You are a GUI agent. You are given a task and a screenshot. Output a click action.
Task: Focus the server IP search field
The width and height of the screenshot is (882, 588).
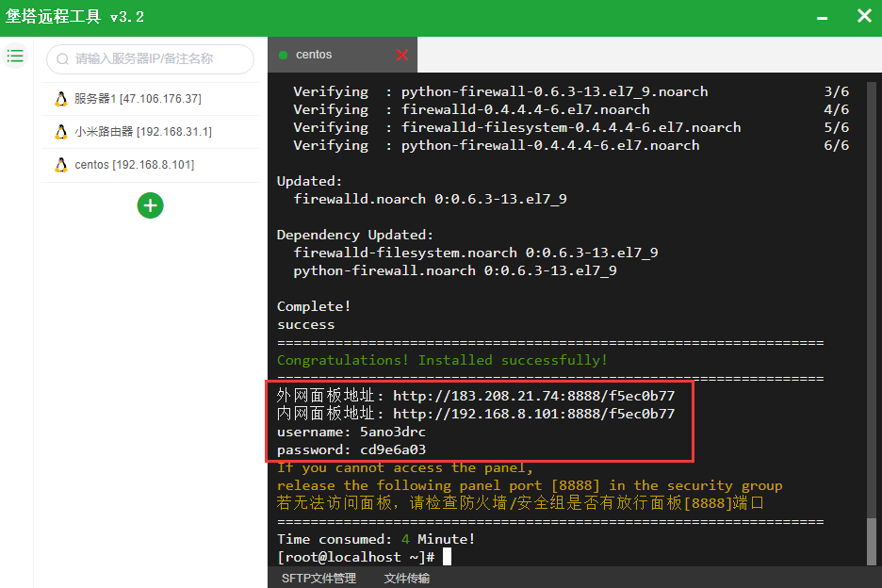point(150,59)
